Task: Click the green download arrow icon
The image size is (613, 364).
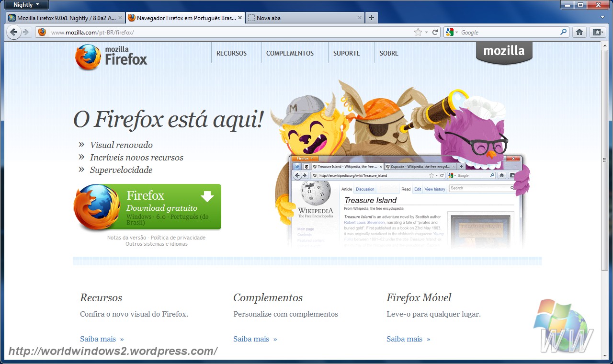Action: (207, 196)
